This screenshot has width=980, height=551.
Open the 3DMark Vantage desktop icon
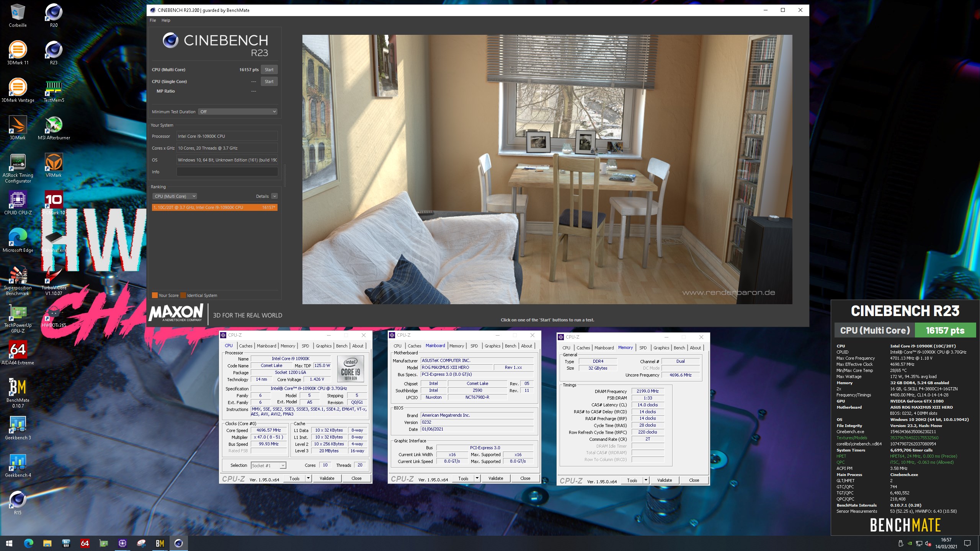pos(18,91)
